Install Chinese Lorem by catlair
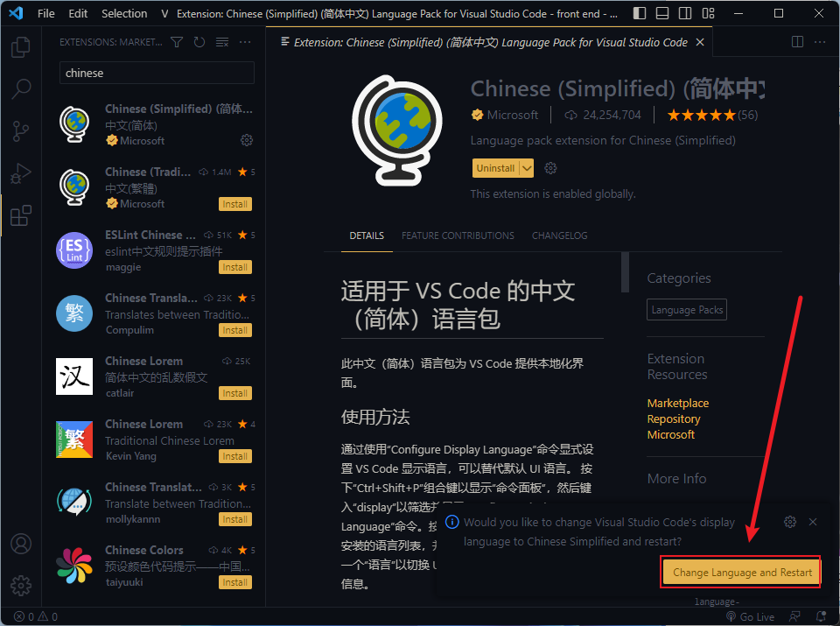Image resolution: width=840 pixels, height=626 pixels. click(235, 393)
